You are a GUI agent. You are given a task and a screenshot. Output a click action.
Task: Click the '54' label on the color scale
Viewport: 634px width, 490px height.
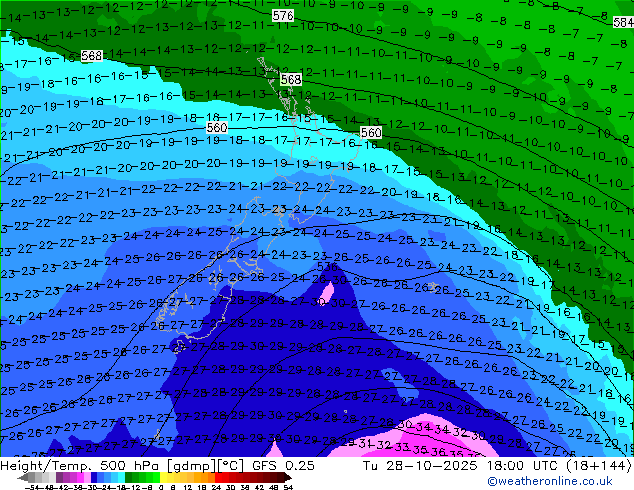[x=287, y=487]
